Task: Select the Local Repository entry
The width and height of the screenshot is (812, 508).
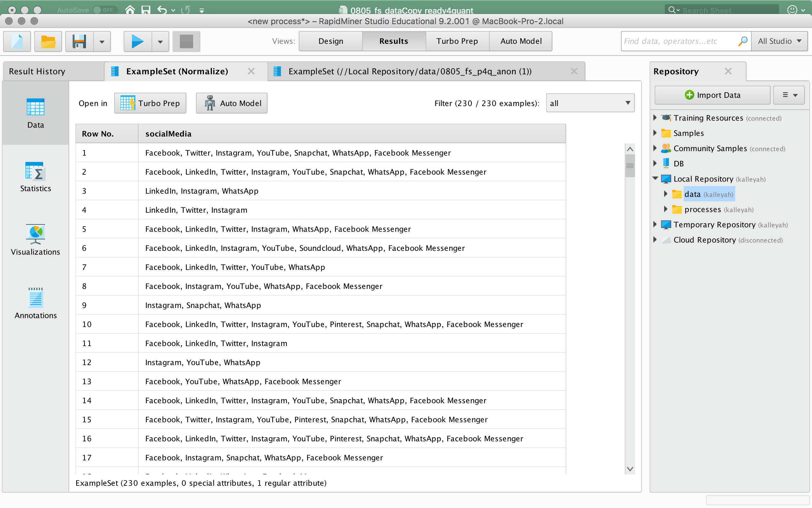Action: coord(713,179)
